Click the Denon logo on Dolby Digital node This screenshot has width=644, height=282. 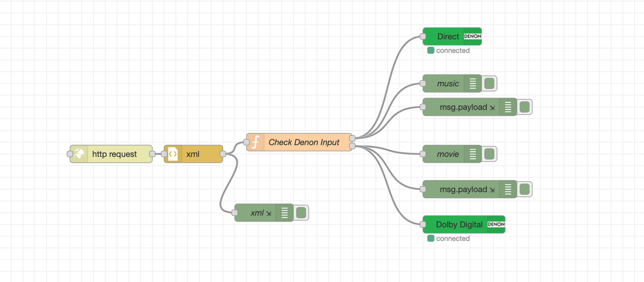pos(496,225)
